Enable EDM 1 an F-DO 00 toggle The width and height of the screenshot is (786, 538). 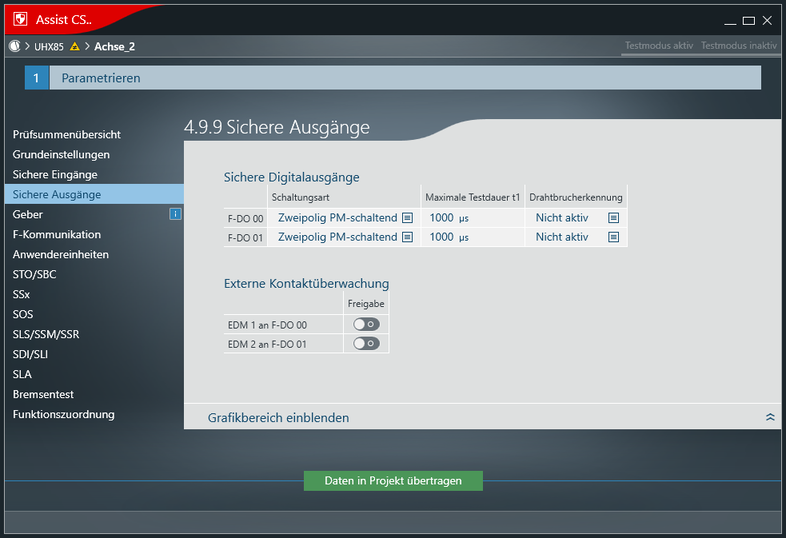[366, 324]
